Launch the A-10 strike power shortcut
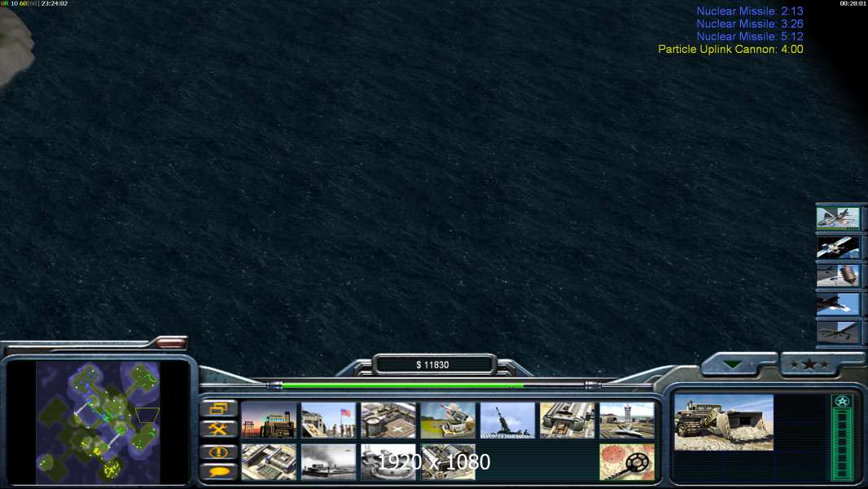This screenshot has width=868, height=489. coord(838,218)
